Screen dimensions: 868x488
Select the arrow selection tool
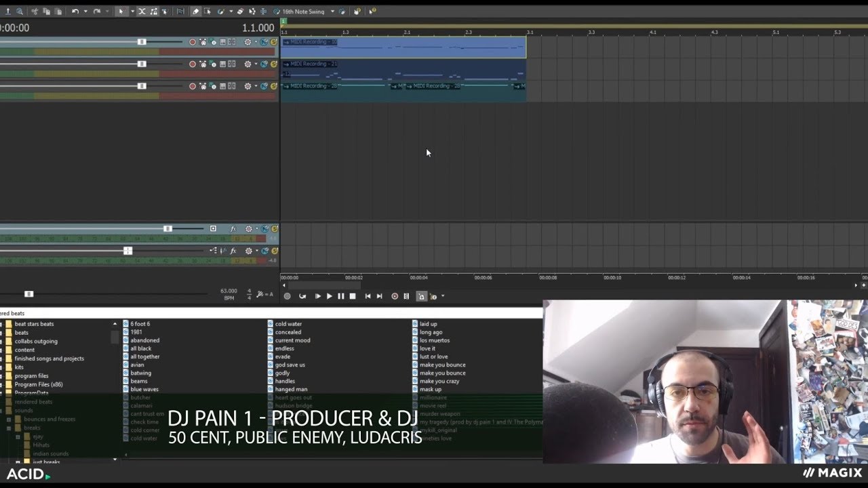coord(121,12)
